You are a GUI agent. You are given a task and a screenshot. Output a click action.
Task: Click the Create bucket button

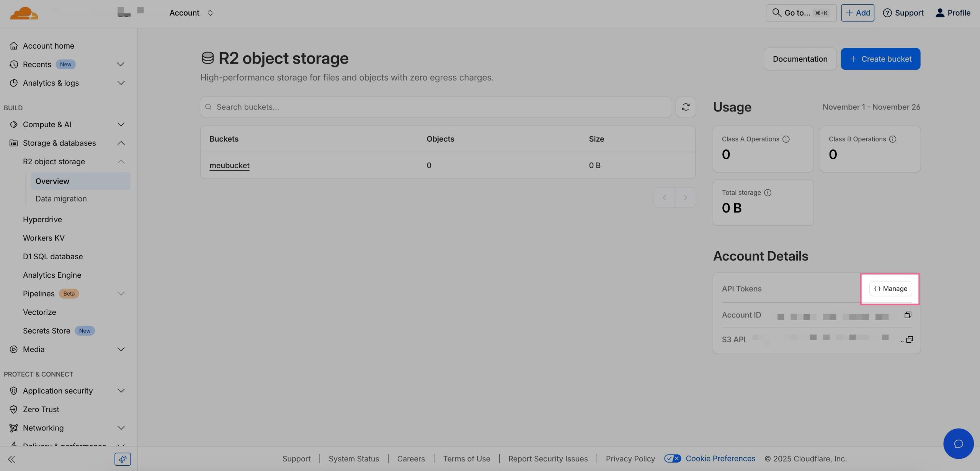tap(880, 59)
